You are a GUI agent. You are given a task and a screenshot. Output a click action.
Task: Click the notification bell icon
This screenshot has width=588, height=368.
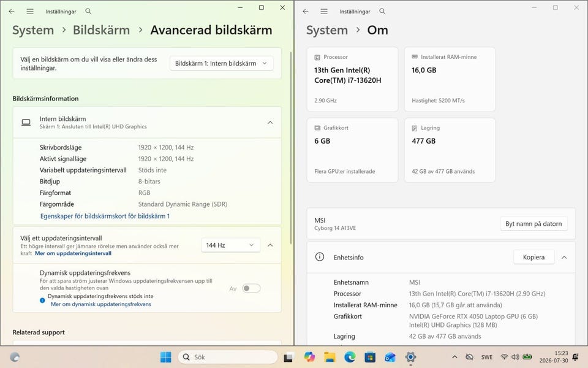click(575, 357)
